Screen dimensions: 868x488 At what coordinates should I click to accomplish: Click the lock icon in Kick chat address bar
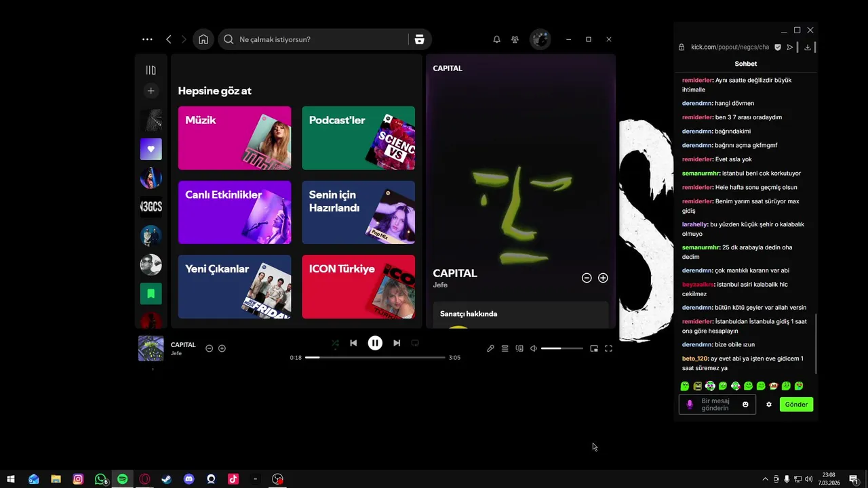[682, 47]
